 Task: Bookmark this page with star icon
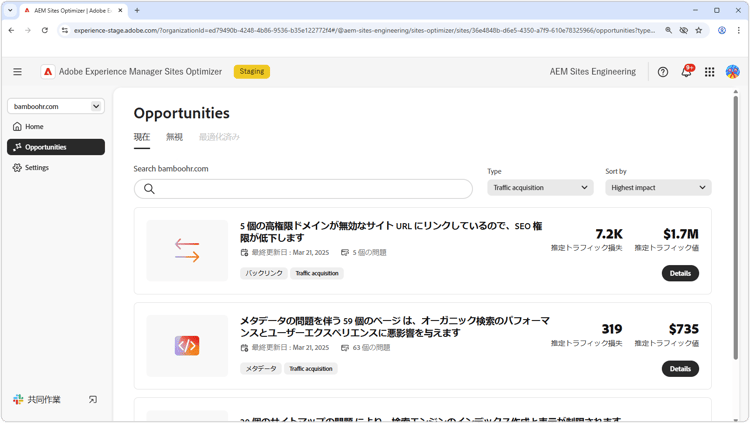tap(698, 30)
